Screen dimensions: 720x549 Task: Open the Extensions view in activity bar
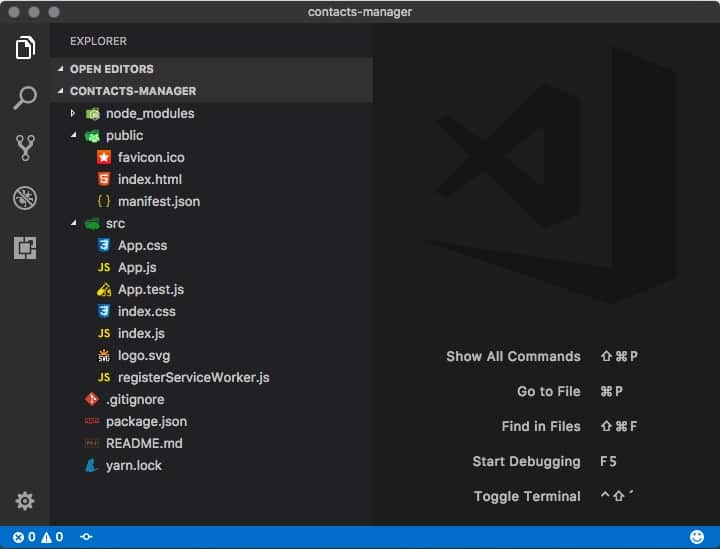(x=25, y=248)
